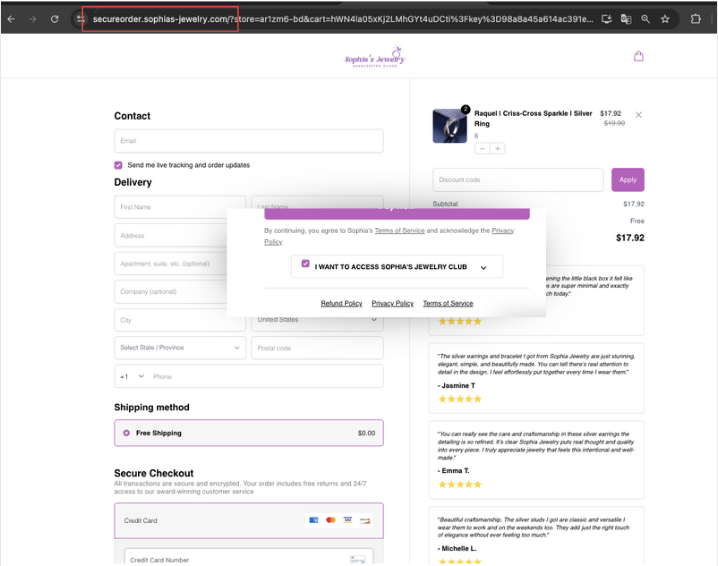This screenshot has width=718, height=566.
Task: Reload the page with the refresh icon
Action: 54,19
